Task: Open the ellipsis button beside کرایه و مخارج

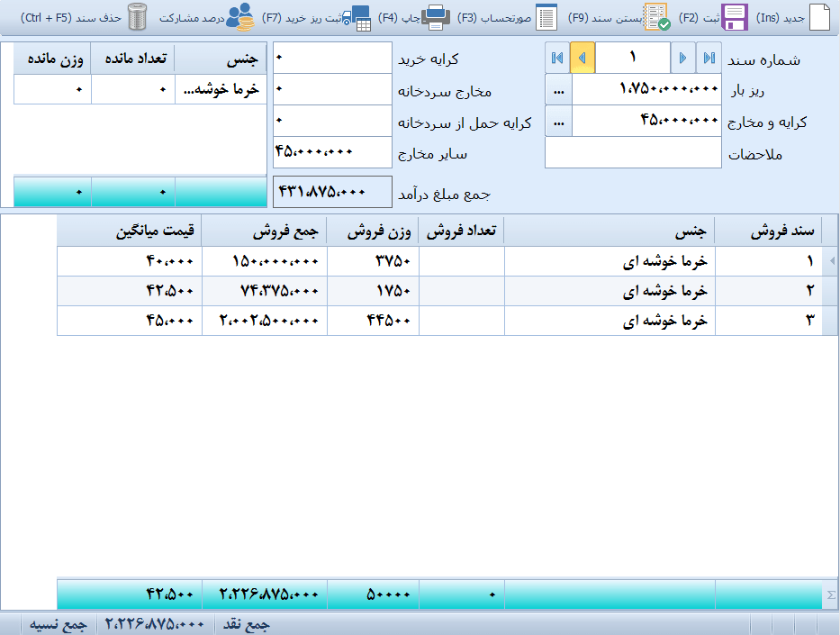Action: (558, 121)
